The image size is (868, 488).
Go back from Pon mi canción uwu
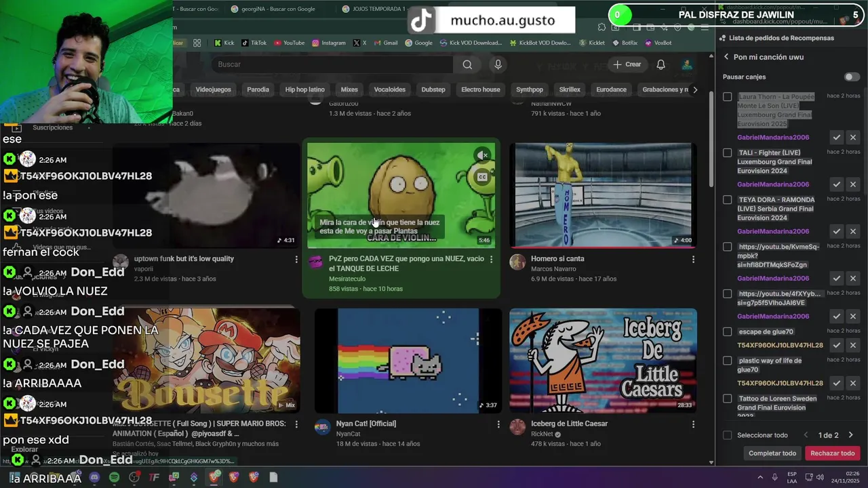pos(726,57)
